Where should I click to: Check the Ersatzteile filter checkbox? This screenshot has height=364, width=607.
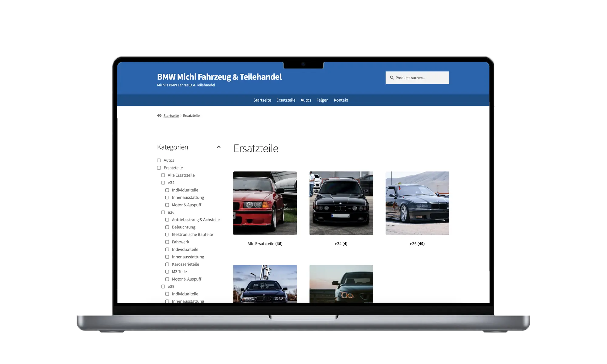click(x=159, y=167)
